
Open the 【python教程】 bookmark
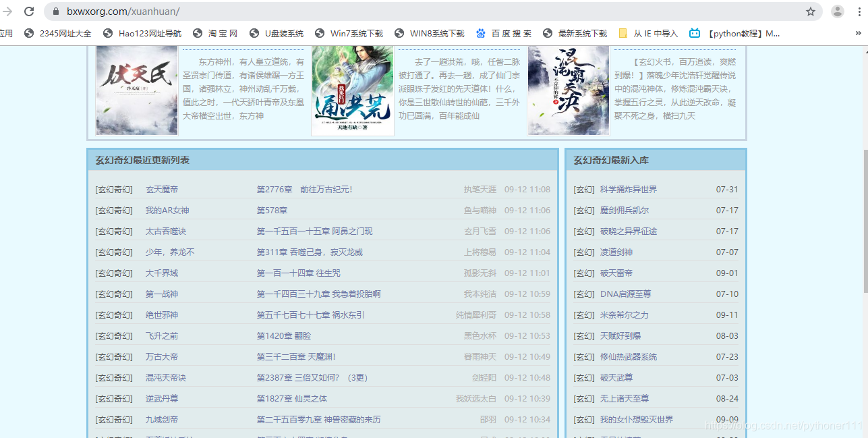click(734, 33)
